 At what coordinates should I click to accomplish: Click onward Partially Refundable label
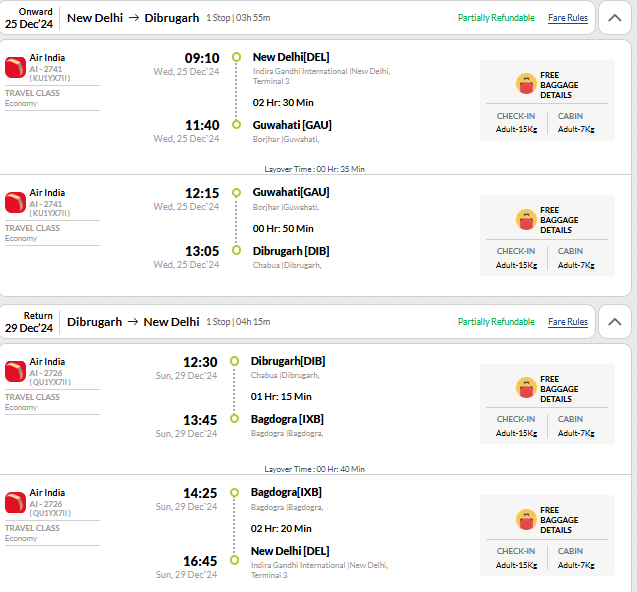496,18
